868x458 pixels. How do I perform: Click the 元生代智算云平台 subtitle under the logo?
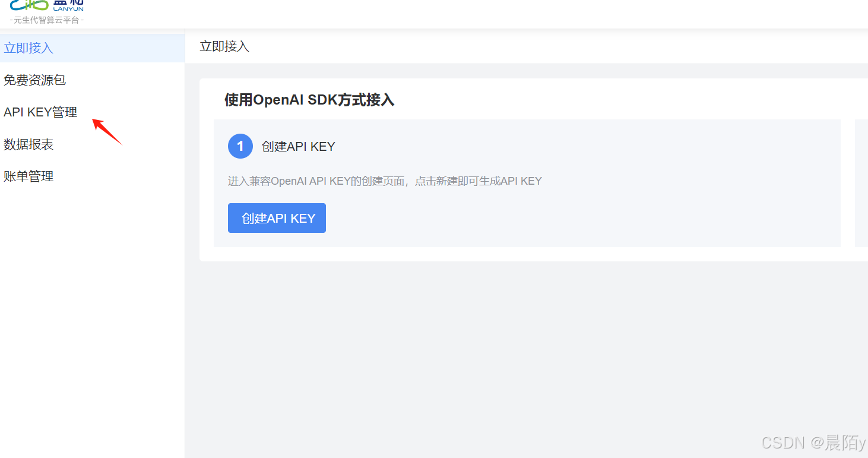click(46, 20)
